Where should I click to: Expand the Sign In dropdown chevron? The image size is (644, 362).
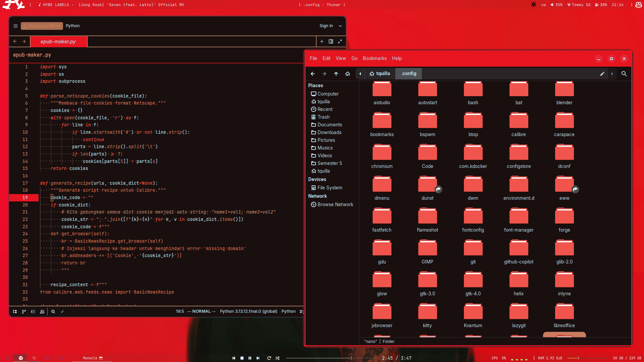coord(340,26)
